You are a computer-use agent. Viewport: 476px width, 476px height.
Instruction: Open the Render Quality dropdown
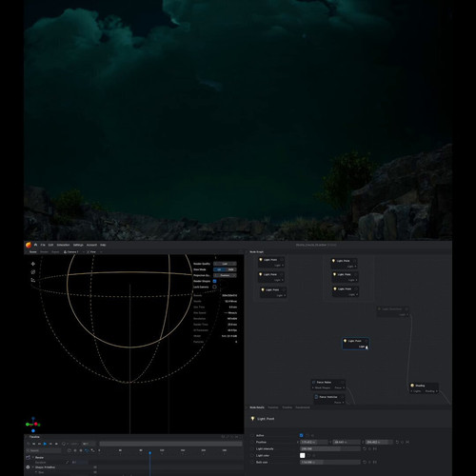coord(225,264)
